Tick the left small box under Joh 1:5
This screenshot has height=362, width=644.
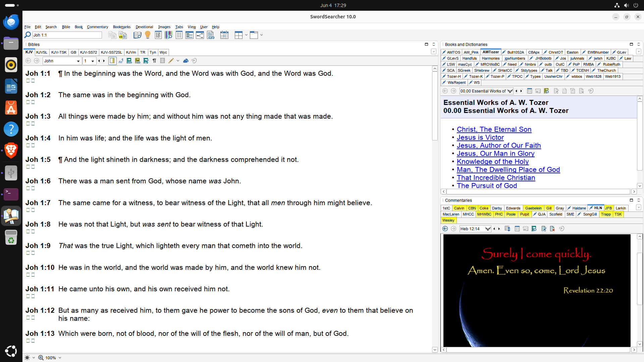[x=28, y=167]
